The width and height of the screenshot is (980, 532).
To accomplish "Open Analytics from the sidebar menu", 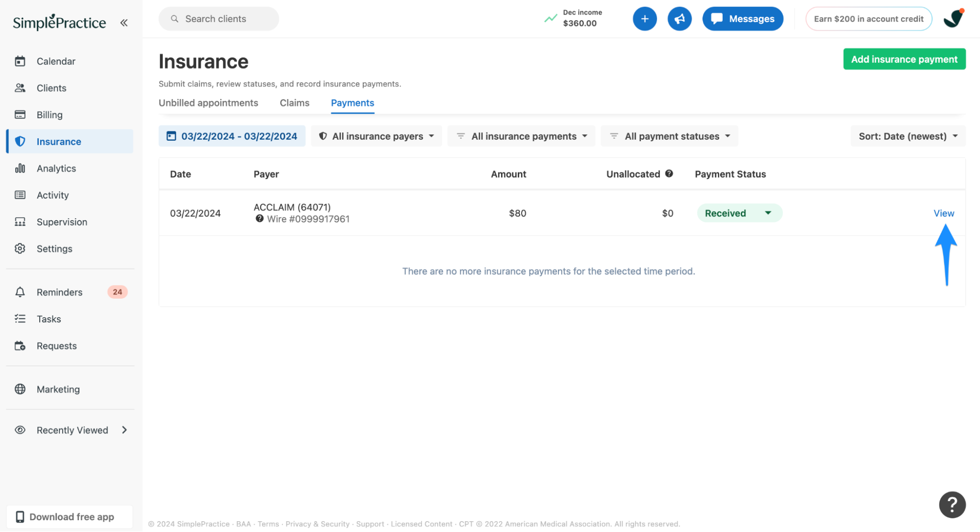I will [x=70, y=168].
